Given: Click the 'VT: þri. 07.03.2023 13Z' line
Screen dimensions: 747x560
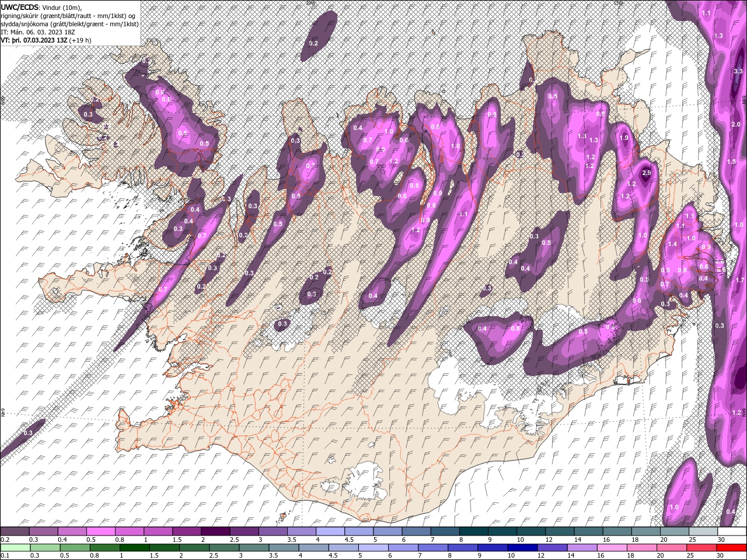Looking at the screenshot, I should (34, 40).
